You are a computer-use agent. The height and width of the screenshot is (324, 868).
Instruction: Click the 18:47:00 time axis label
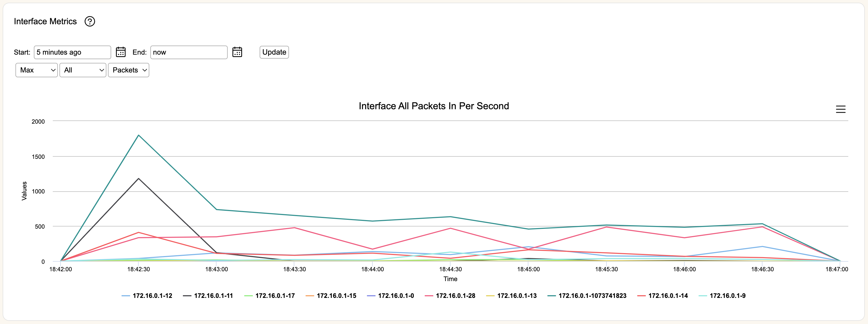837,269
